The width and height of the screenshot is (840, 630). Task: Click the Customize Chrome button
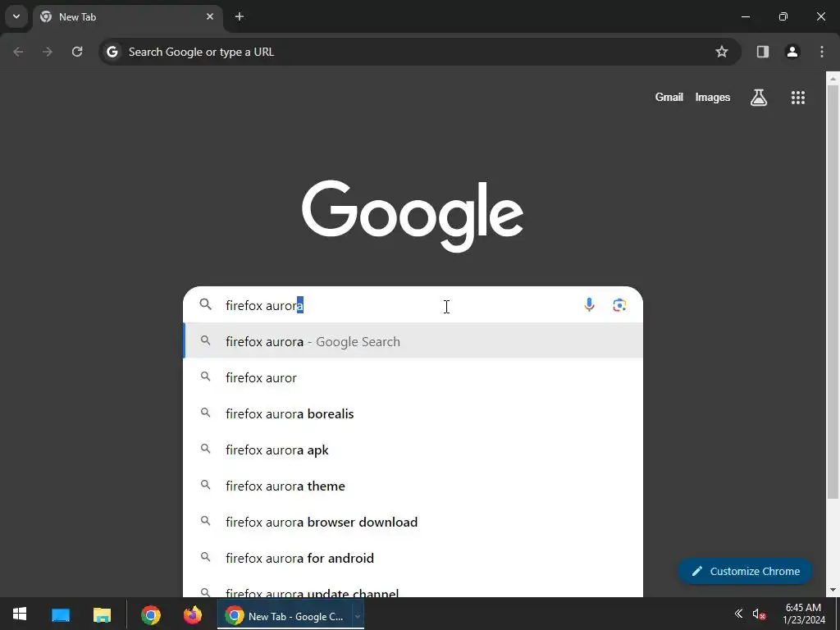(x=745, y=571)
